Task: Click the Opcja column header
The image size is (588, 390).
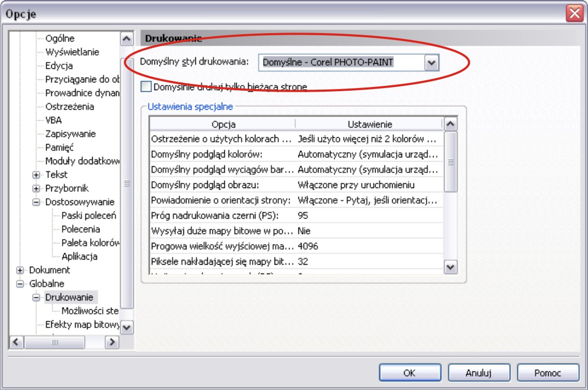Action: click(223, 124)
